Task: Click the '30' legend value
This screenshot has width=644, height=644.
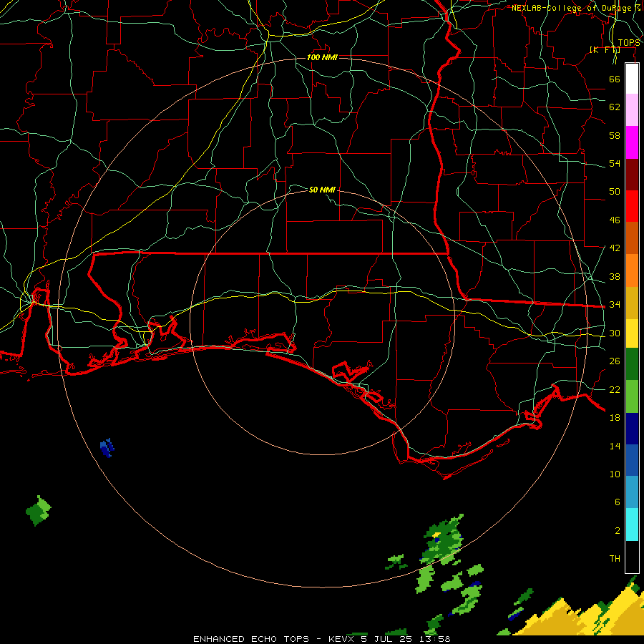Action: tap(615, 333)
